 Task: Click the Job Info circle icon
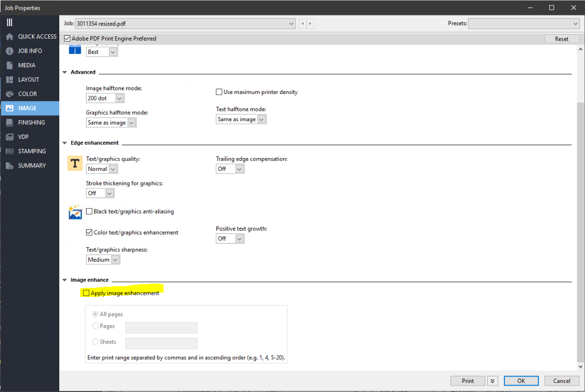pos(10,51)
